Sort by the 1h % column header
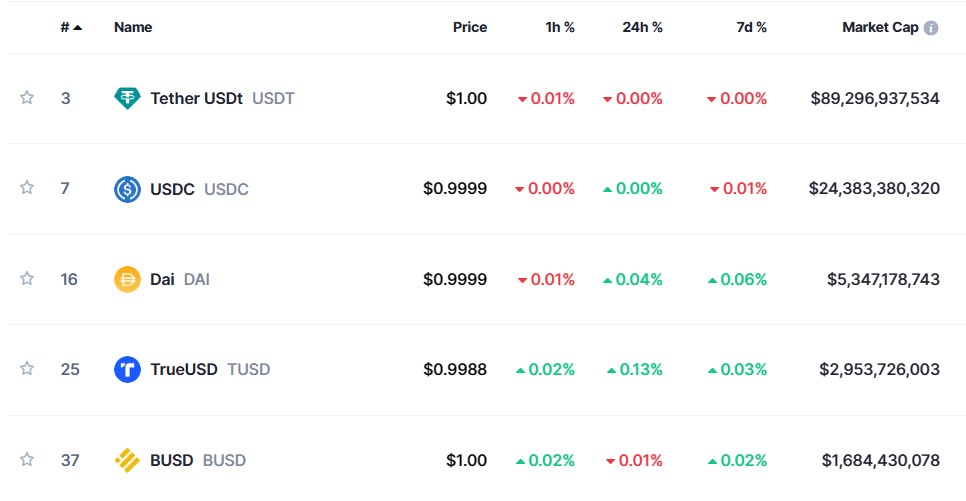 (559, 27)
